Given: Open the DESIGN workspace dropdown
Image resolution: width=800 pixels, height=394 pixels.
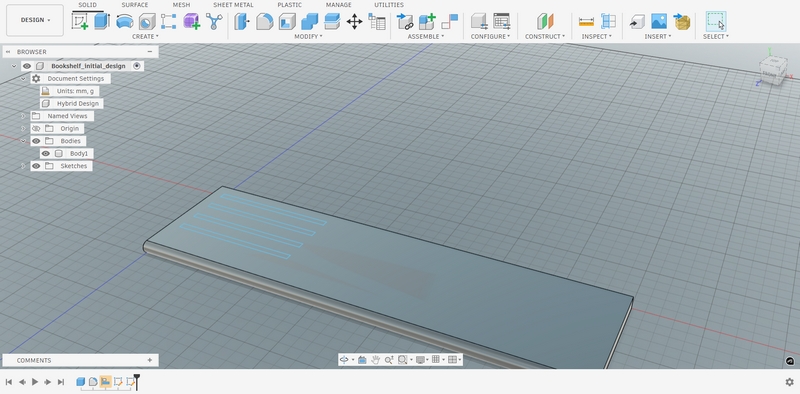Looking at the screenshot, I should (35, 20).
